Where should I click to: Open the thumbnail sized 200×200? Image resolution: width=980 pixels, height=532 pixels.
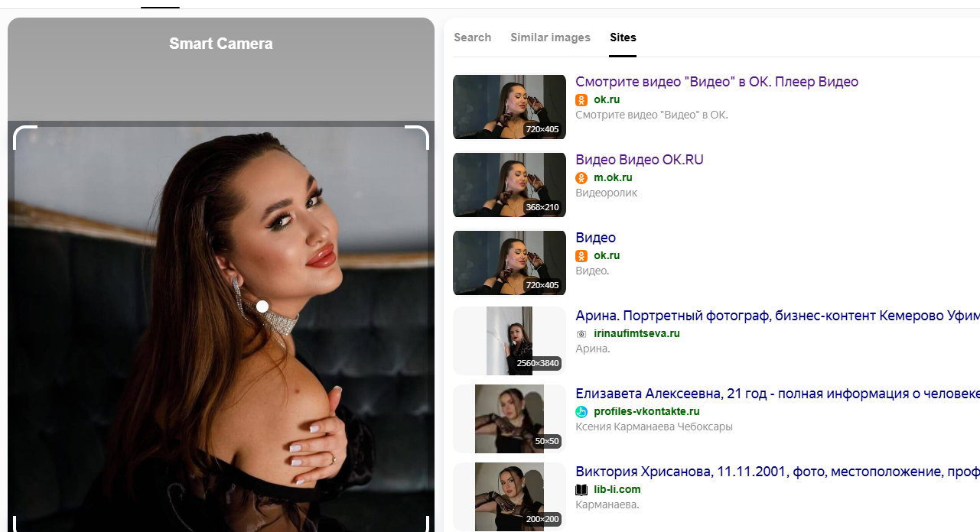(x=510, y=497)
